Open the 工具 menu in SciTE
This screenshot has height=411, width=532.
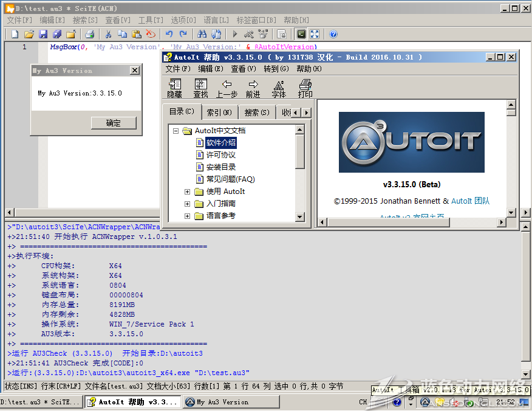click(x=150, y=19)
